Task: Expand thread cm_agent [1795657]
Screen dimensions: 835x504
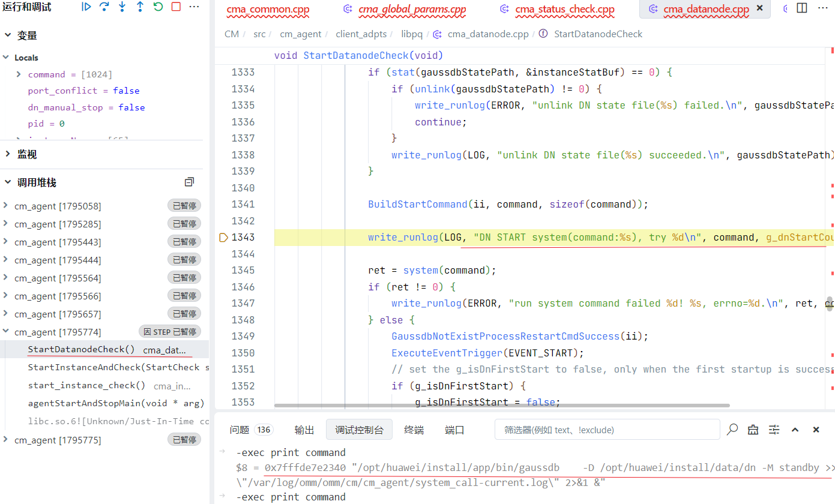Action: pyautogui.click(x=5, y=314)
